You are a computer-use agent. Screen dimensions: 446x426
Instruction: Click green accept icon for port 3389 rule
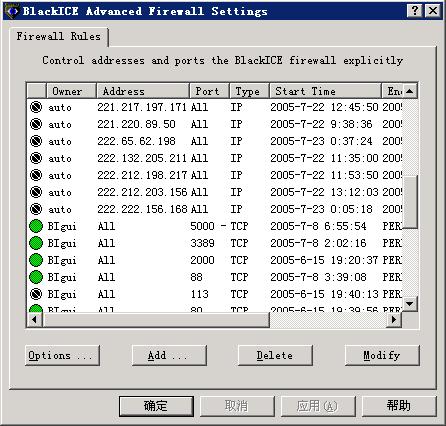pos(36,243)
